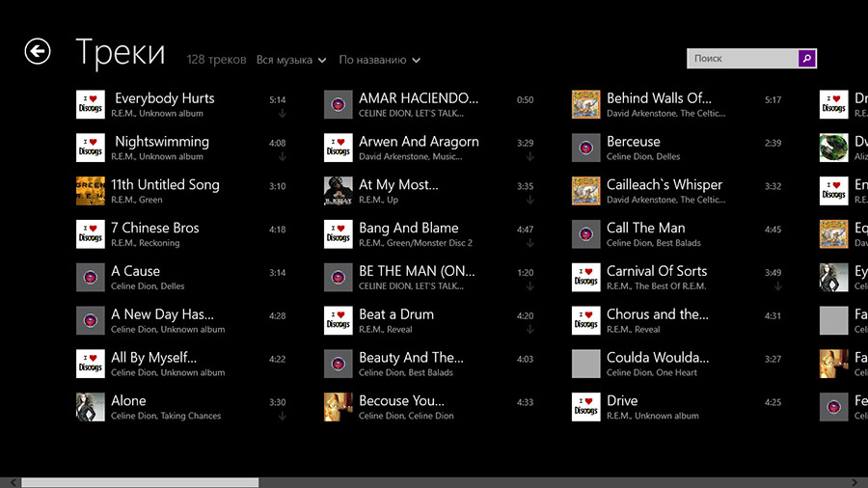Select the track Nightswimming

point(182,148)
